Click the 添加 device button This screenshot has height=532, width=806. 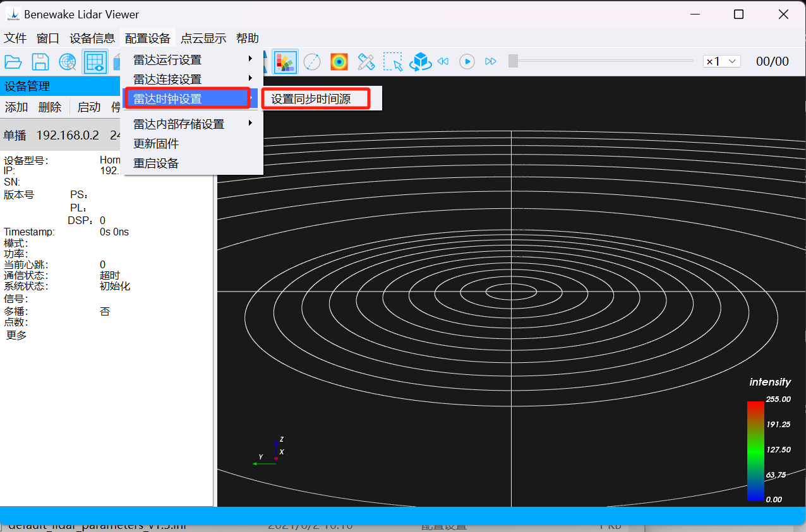tap(16, 107)
